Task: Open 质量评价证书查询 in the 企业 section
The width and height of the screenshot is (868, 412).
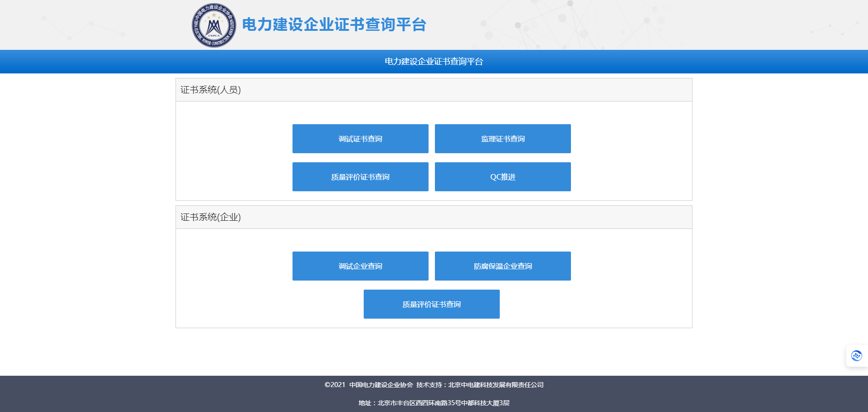Action: pos(432,304)
